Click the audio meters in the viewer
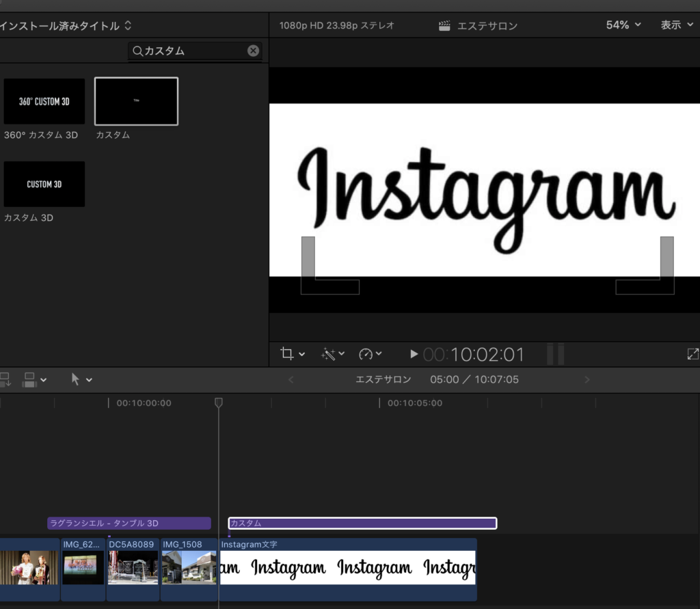The height and width of the screenshot is (609, 700). point(555,354)
